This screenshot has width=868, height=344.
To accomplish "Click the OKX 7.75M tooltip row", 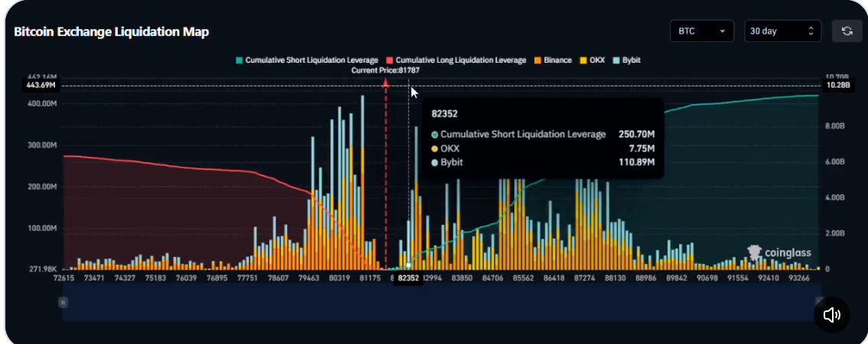I will [543, 149].
